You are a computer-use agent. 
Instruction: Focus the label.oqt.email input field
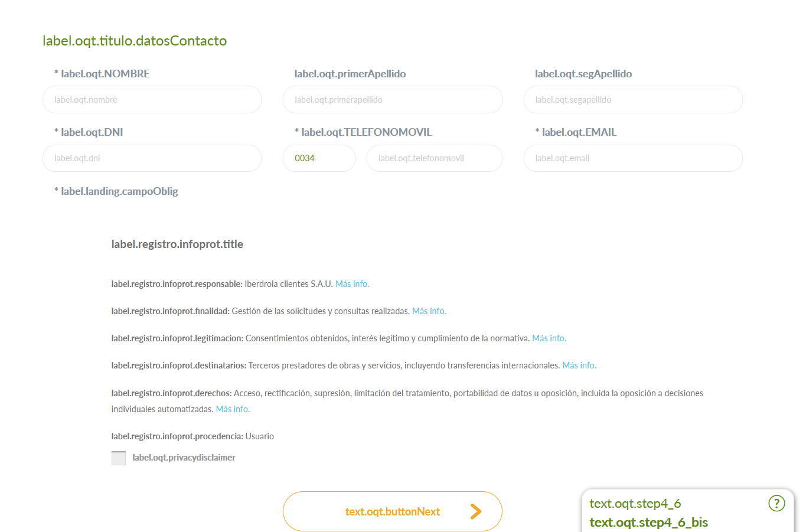[x=633, y=158]
